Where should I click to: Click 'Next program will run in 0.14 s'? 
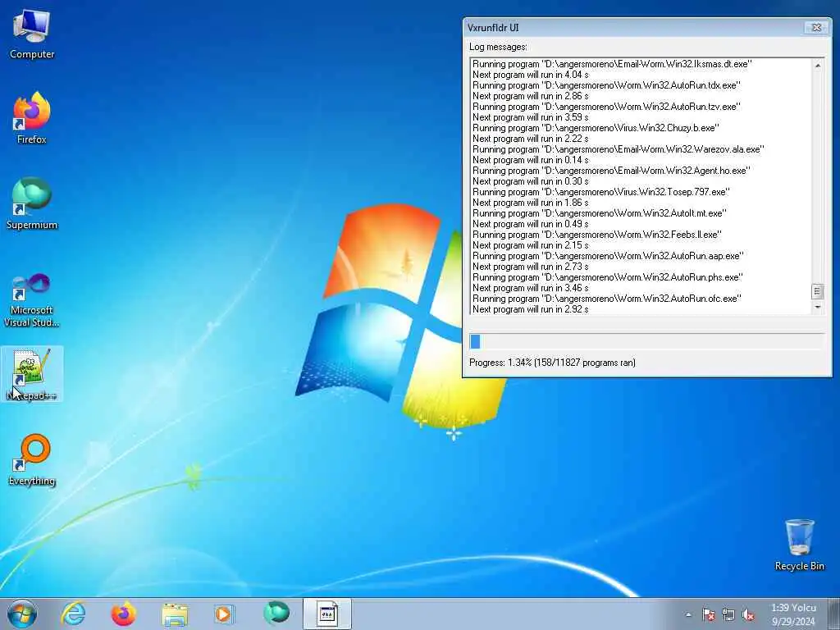coord(531,160)
